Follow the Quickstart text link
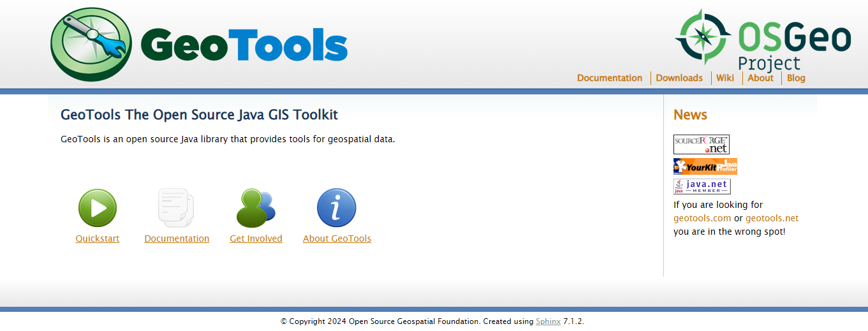Image resolution: width=868 pixels, height=331 pixels. 98,239
